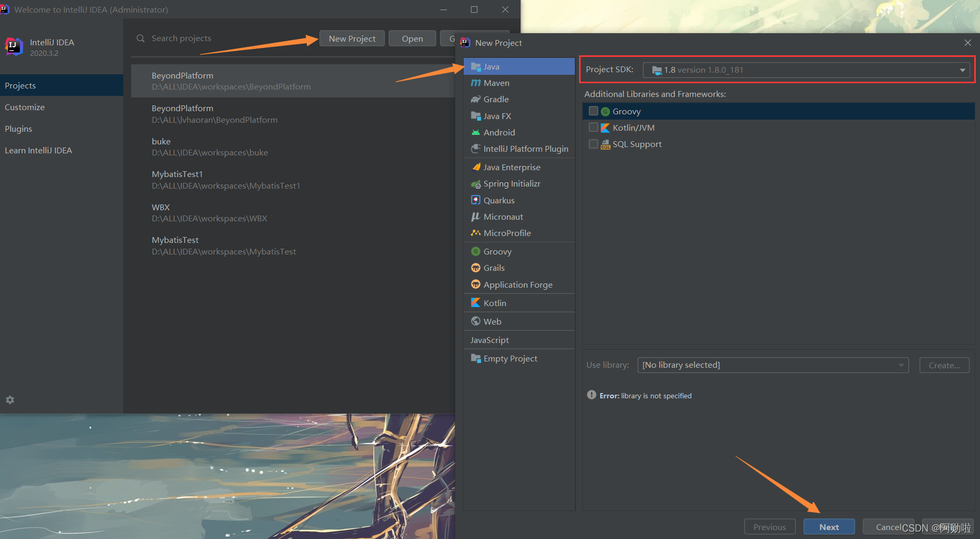
Task: Click the New Project button in Welcome window
Action: point(352,38)
